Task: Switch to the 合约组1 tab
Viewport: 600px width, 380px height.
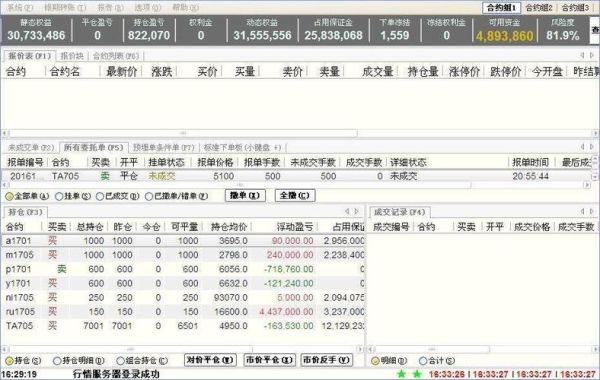Action: pos(501,7)
